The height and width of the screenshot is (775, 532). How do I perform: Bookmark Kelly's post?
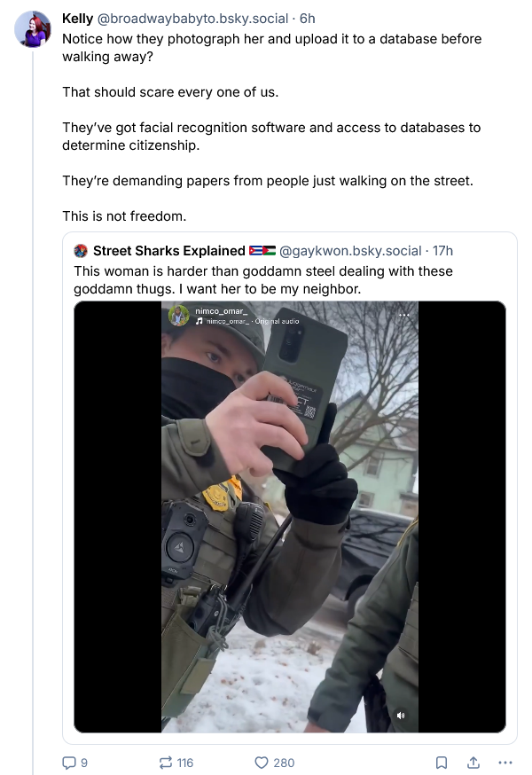(x=442, y=763)
